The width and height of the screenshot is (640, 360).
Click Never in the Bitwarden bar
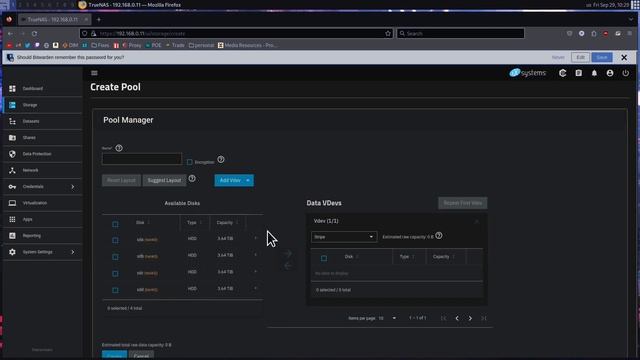(x=558, y=58)
